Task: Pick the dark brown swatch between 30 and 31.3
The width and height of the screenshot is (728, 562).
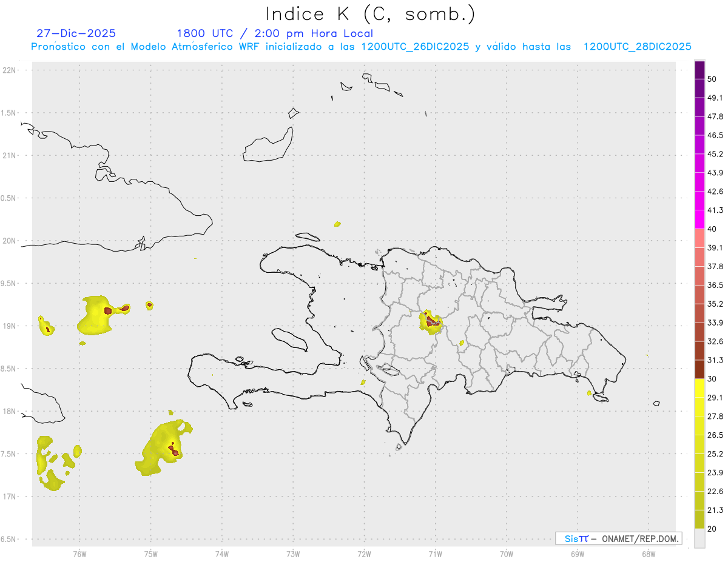Action: (699, 369)
